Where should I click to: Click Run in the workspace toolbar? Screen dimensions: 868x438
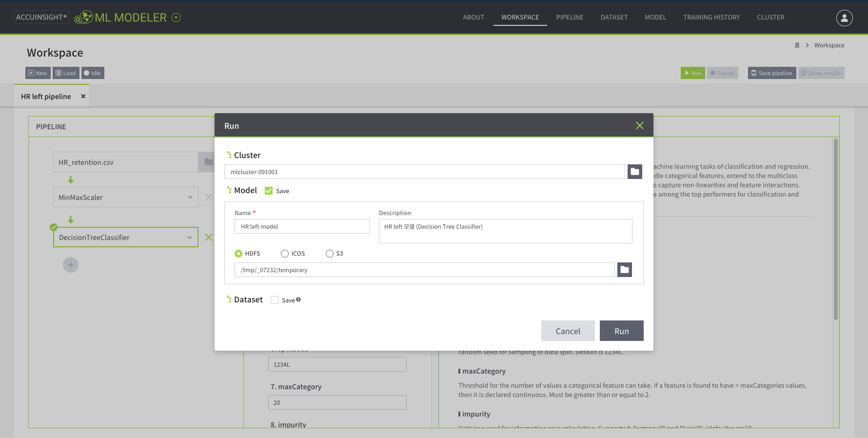click(x=692, y=73)
